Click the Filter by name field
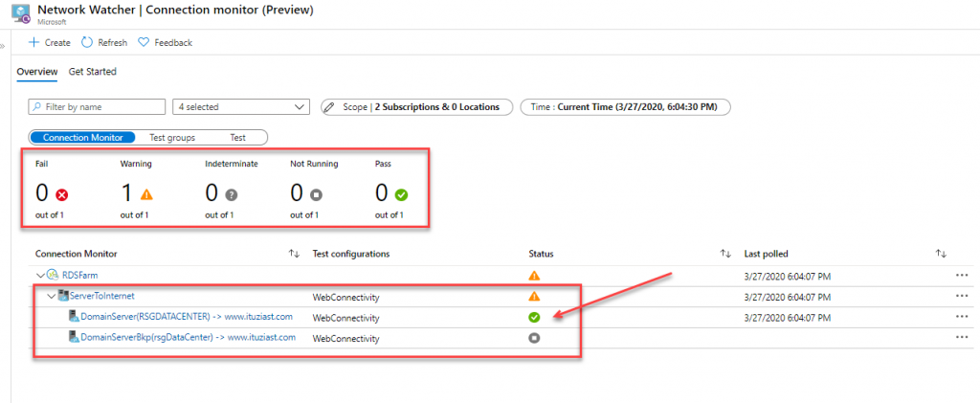980x403 pixels. coord(97,107)
